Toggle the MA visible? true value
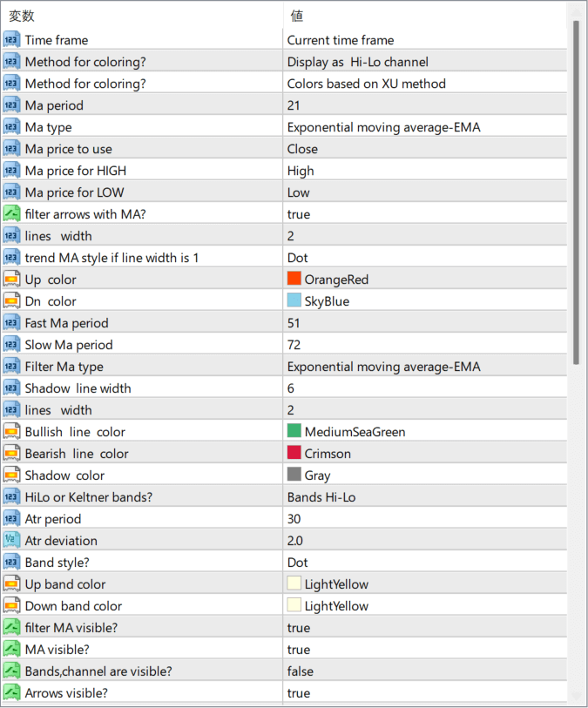The width and height of the screenshot is (588, 708). pyautogui.click(x=299, y=650)
